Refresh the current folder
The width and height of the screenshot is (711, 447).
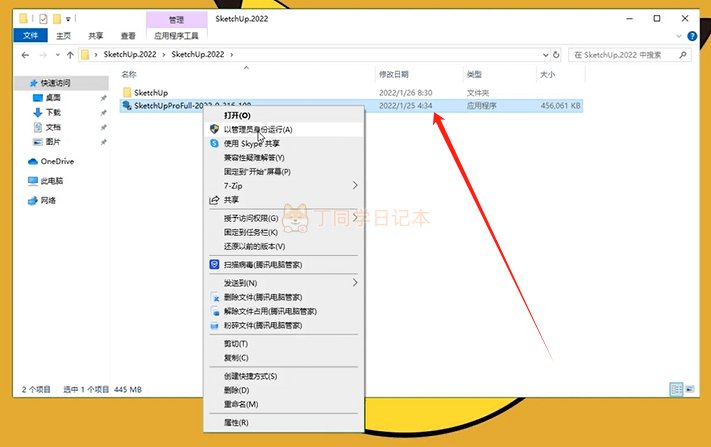tap(556, 55)
